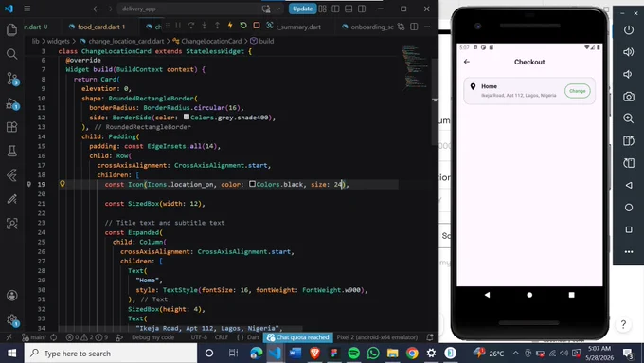This screenshot has width=644, height=363.
Task: Click the black color swatch on line 19
Action: tap(252, 184)
